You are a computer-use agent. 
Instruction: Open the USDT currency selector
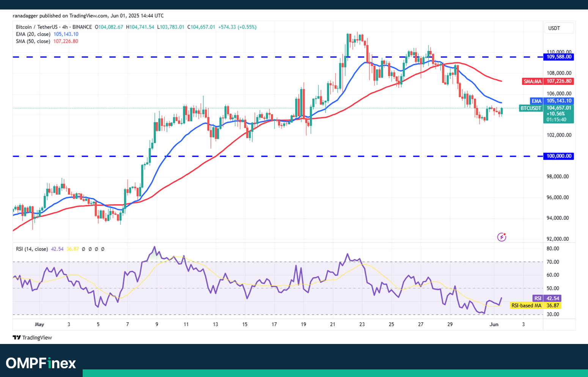click(x=559, y=28)
